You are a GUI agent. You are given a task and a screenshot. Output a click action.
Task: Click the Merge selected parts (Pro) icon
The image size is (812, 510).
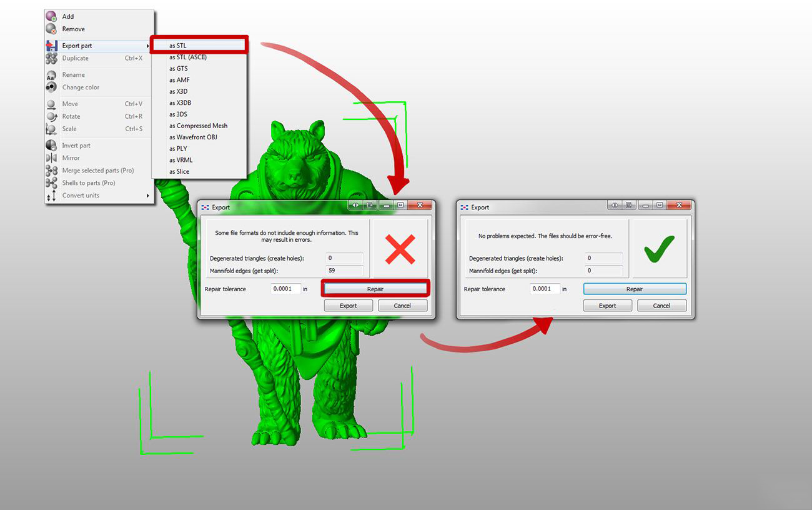point(52,171)
